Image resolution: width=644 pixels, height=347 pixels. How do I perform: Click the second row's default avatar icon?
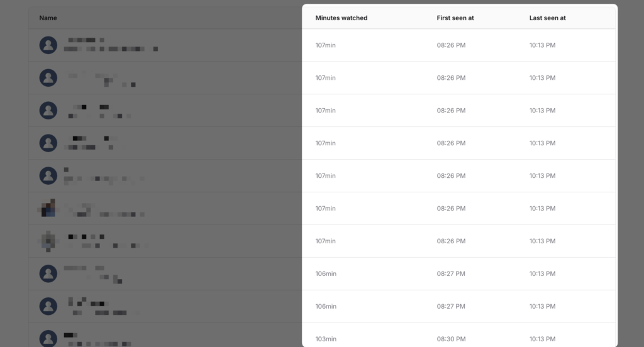tap(48, 77)
